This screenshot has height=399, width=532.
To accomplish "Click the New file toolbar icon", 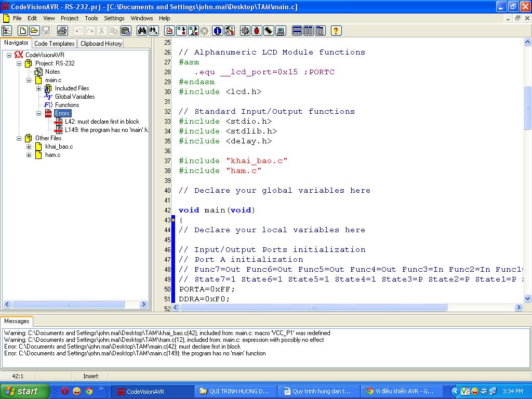I will click(23, 31).
